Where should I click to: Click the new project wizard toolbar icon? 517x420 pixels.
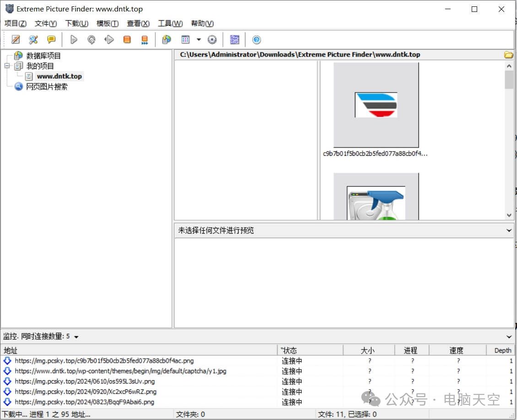tap(16, 39)
